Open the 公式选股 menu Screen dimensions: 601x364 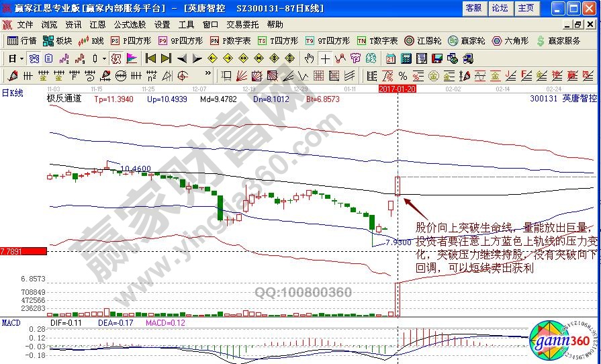coord(130,24)
